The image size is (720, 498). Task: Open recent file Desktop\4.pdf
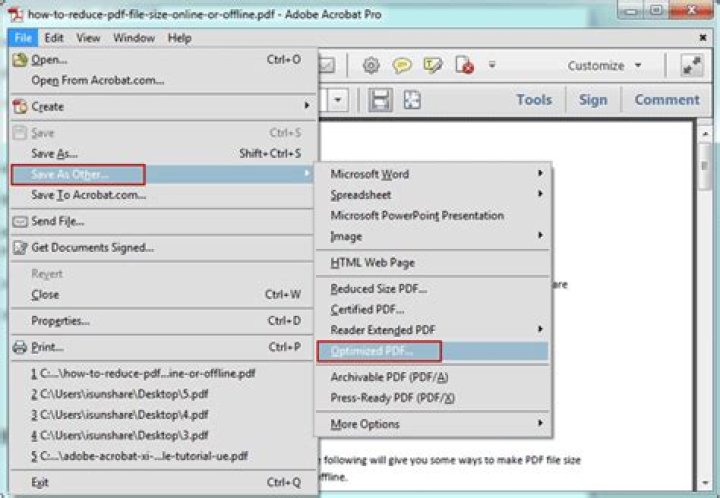point(162,415)
